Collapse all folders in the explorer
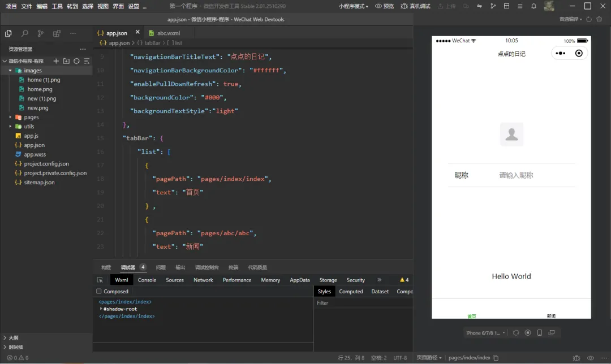 click(87, 61)
